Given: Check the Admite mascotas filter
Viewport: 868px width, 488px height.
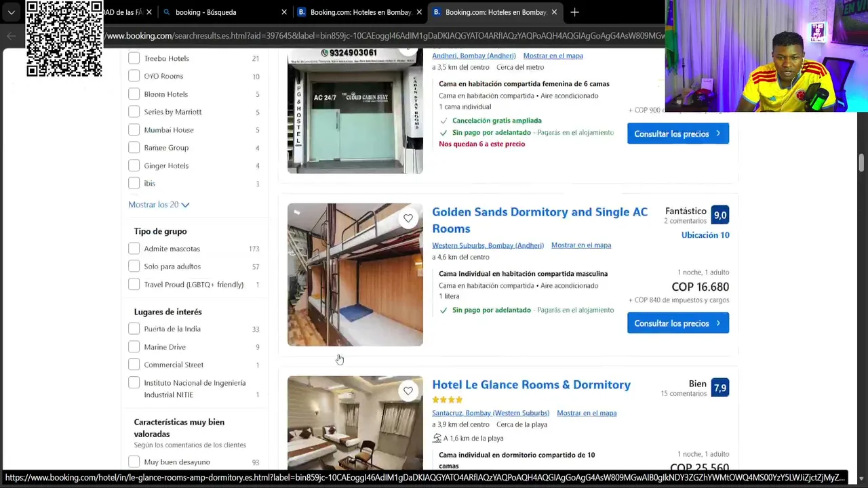Looking at the screenshot, I should pyautogui.click(x=134, y=249).
